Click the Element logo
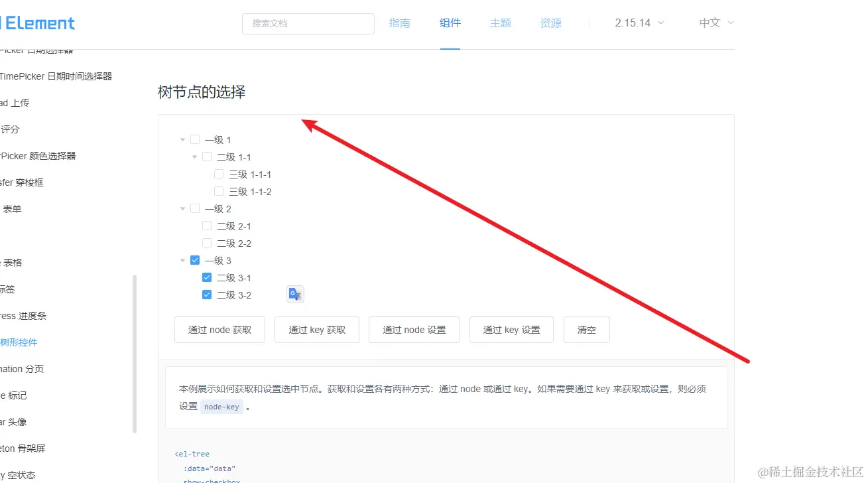 37,23
